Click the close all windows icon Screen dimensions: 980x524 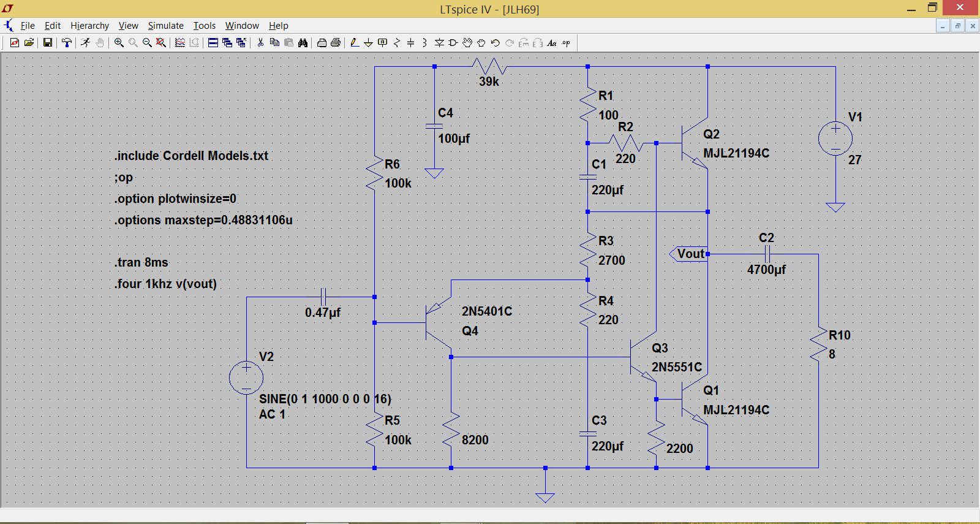pos(241,42)
